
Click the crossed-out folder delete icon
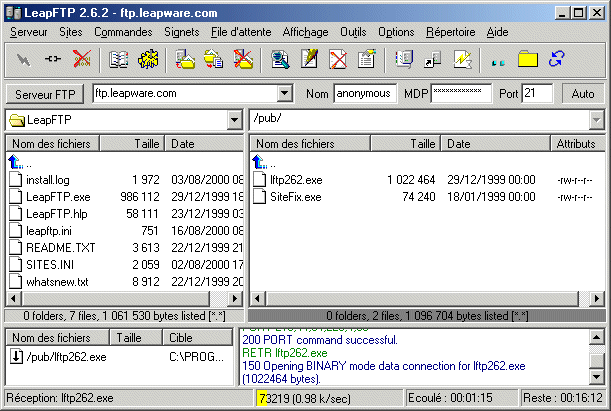243,59
